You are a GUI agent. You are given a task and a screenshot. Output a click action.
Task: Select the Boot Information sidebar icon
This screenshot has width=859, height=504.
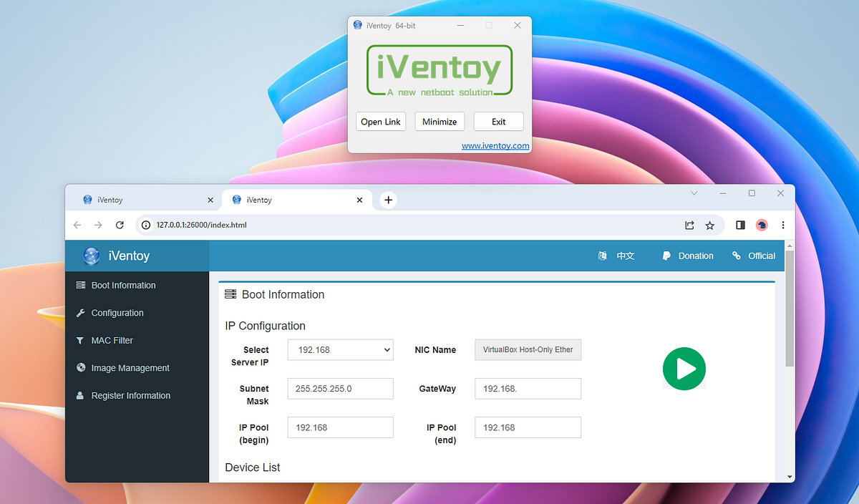coord(80,285)
